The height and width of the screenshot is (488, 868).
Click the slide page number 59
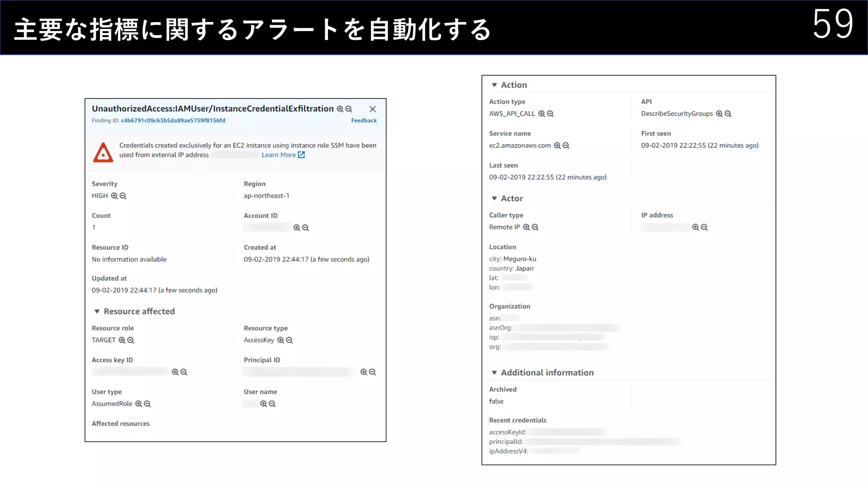coord(833,24)
